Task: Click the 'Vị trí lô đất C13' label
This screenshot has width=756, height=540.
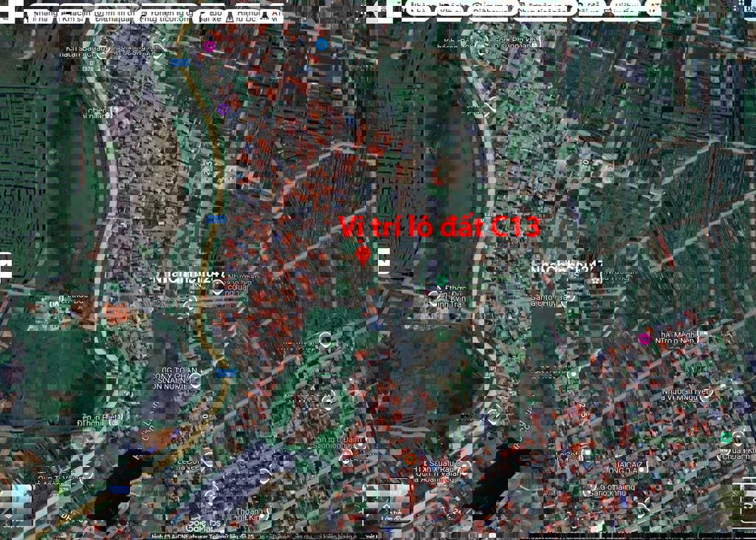Action: 440,228
